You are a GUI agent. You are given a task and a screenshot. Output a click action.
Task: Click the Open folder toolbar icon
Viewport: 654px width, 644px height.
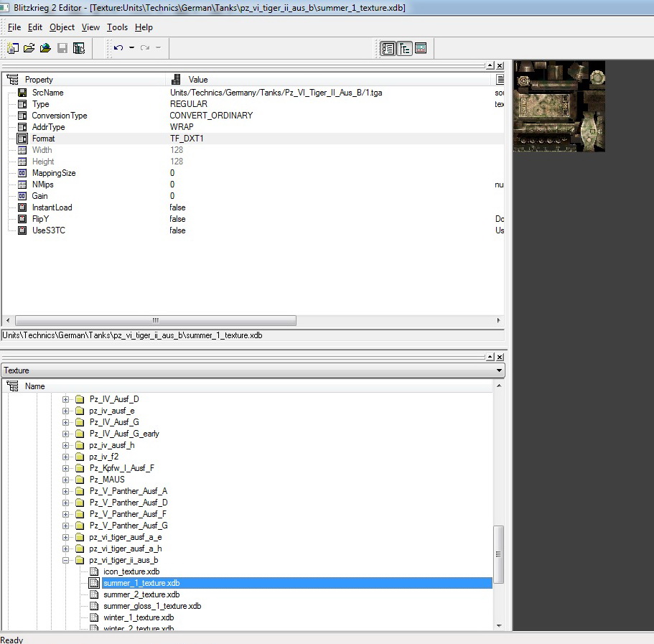pos(29,48)
